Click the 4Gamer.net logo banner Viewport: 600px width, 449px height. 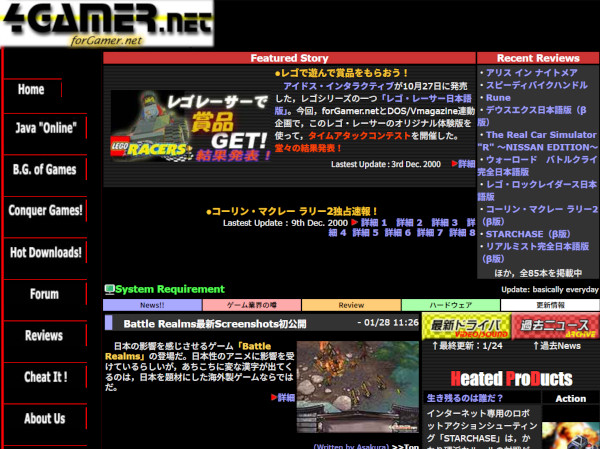tap(107, 23)
